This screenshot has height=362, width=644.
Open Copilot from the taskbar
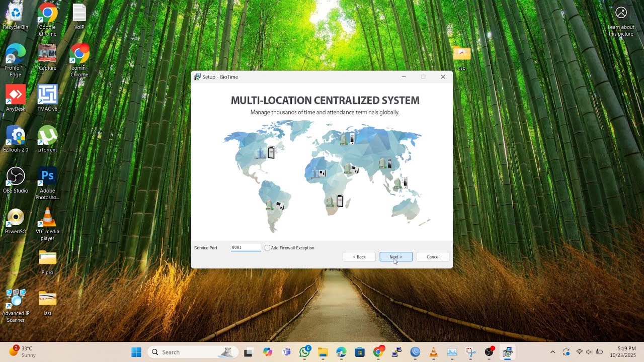point(267,352)
